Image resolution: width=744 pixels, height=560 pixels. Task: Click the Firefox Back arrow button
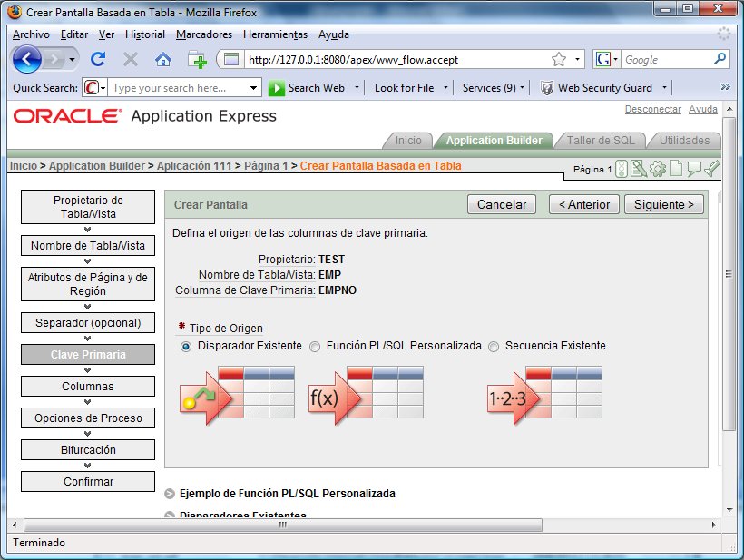pyautogui.click(x=27, y=60)
